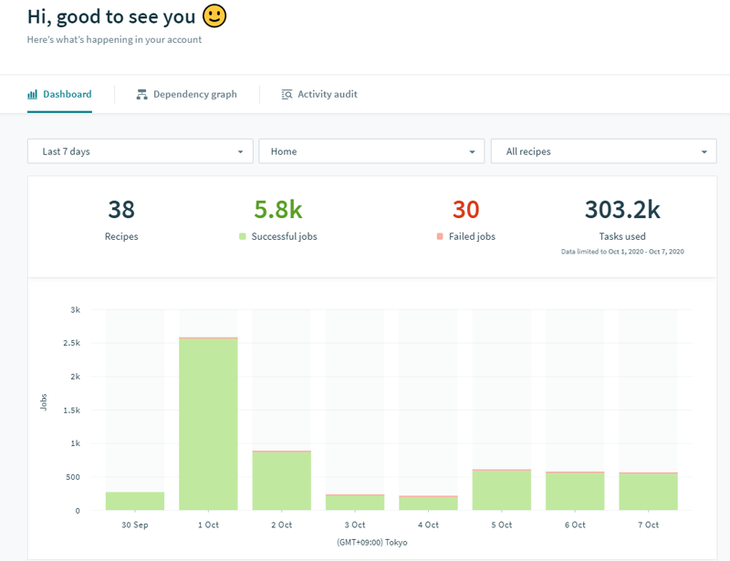Open the Last 7 days dropdown
The image size is (730, 561).
140,151
